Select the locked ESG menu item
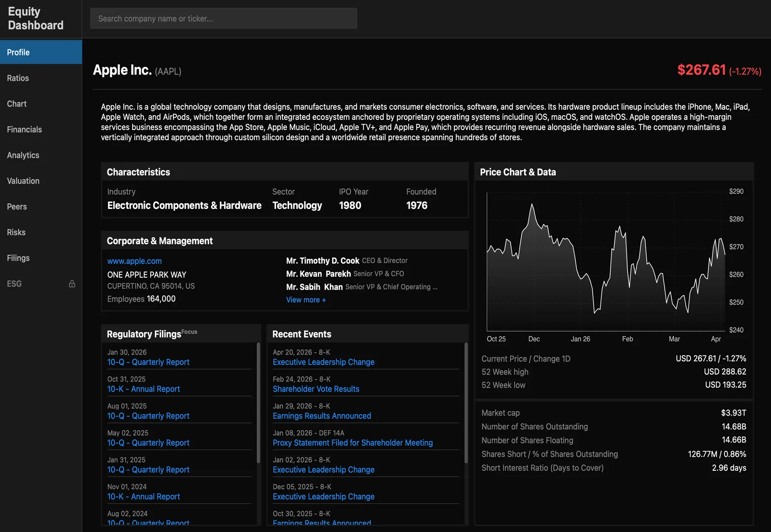The width and height of the screenshot is (771, 532). point(41,284)
